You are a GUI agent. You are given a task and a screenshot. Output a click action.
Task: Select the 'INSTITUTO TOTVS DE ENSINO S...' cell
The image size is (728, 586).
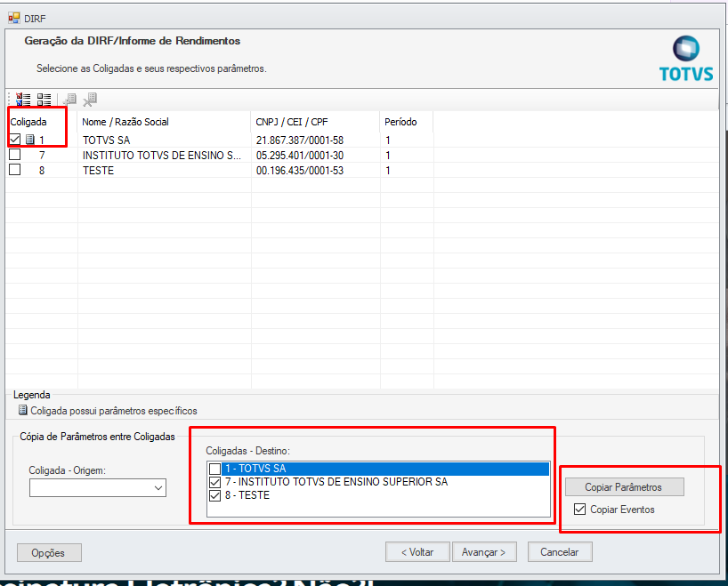pyautogui.click(x=162, y=156)
